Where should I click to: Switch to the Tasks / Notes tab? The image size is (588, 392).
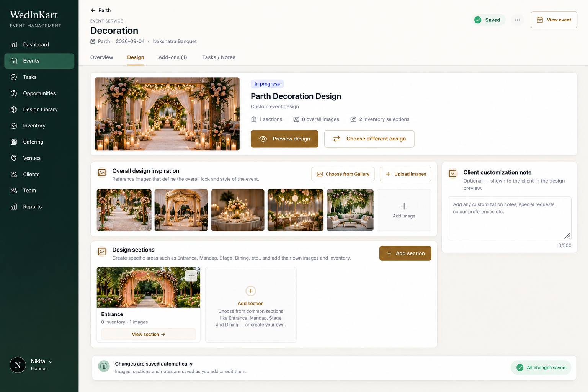219,57
